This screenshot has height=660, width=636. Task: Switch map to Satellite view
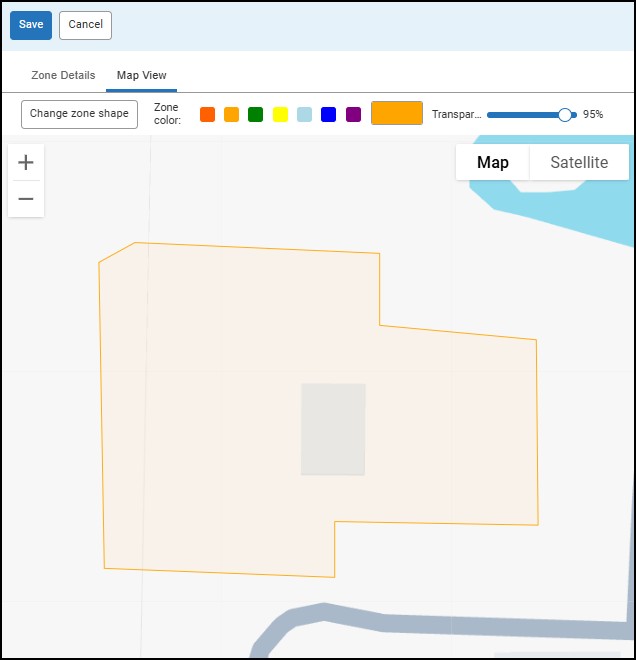tap(579, 162)
